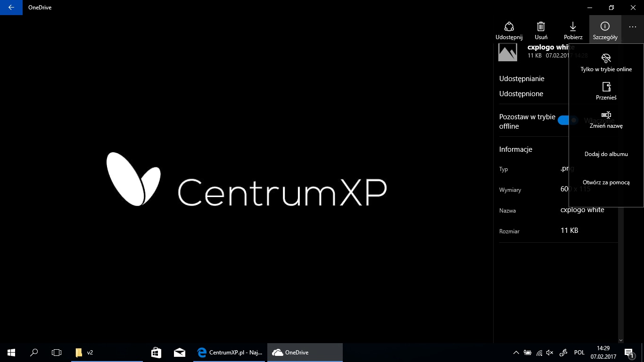This screenshot has height=362, width=644.
Task: Click the Rozmiar value 11 KB
Action: coord(569,230)
